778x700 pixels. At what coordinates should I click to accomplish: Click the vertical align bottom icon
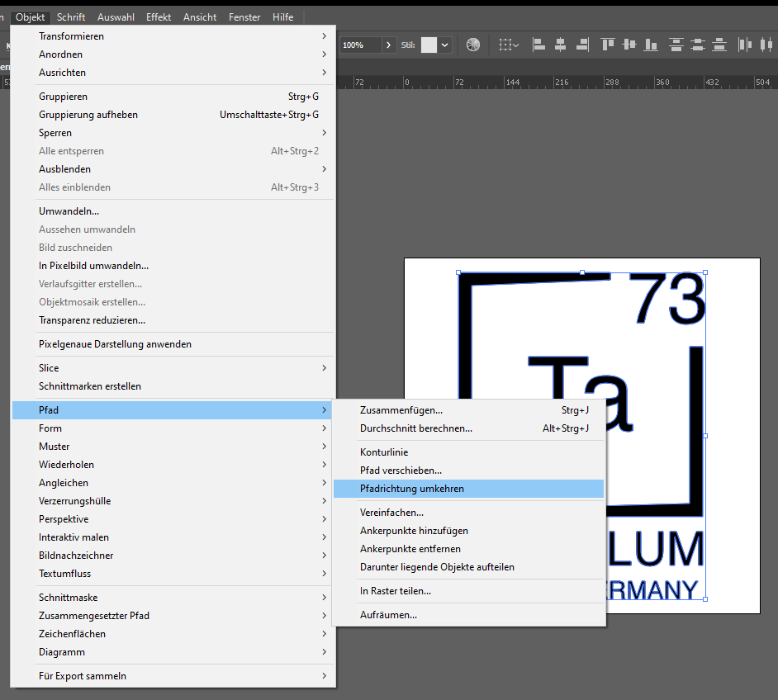pyautogui.click(x=650, y=45)
